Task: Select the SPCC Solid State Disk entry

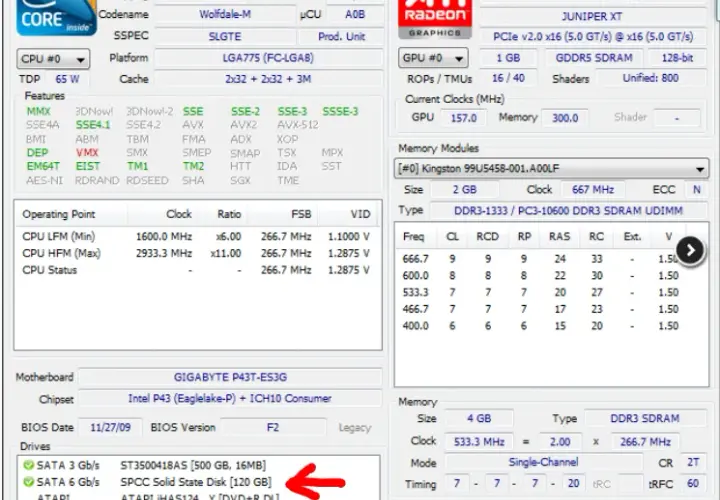Action: (196, 482)
